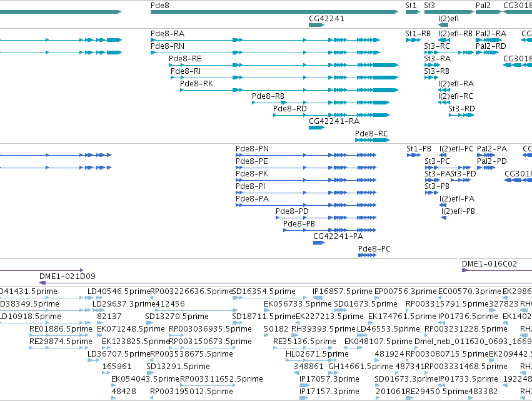Image resolution: width=532 pixels, height=401 pixels.
Task: Select the IP17157.3prime EST label
Action: (x=329, y=392)
